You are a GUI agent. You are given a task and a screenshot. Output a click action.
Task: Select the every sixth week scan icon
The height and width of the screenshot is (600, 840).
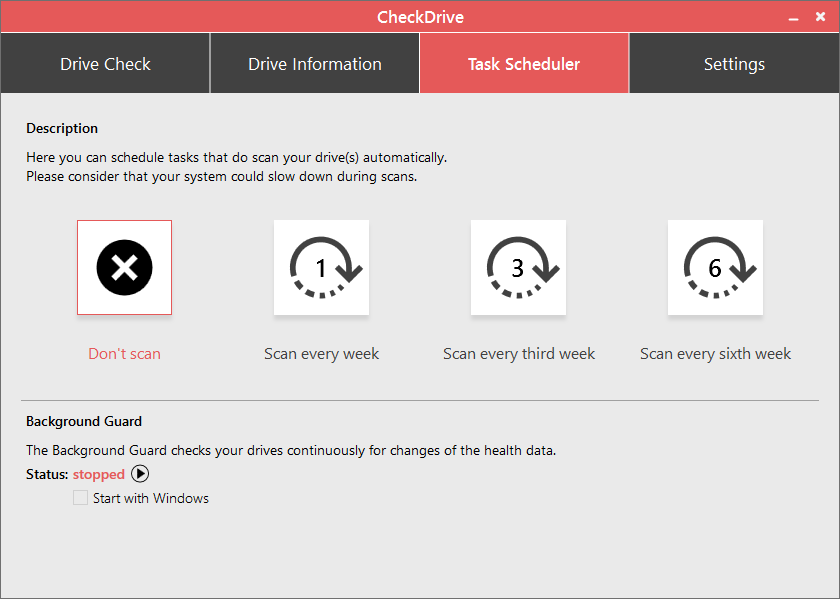click(x=716, y=267)
